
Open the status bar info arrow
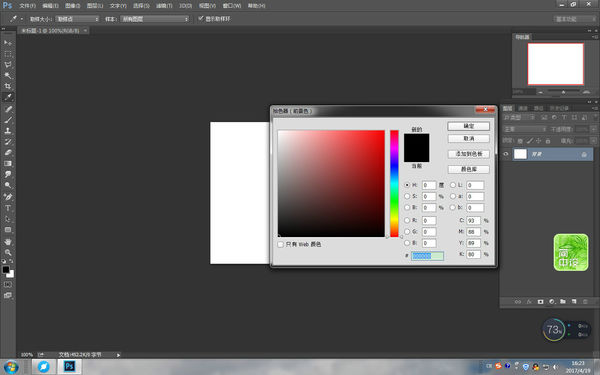[x=118, y=355]
